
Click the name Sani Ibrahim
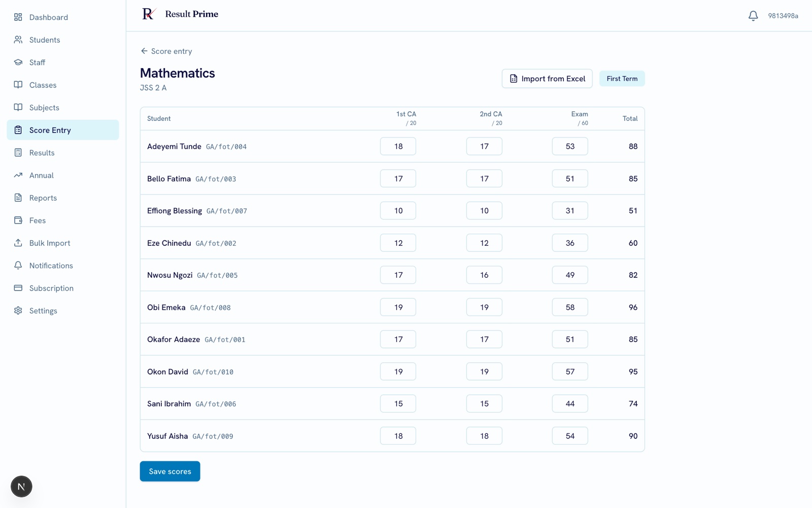(169, 404)
